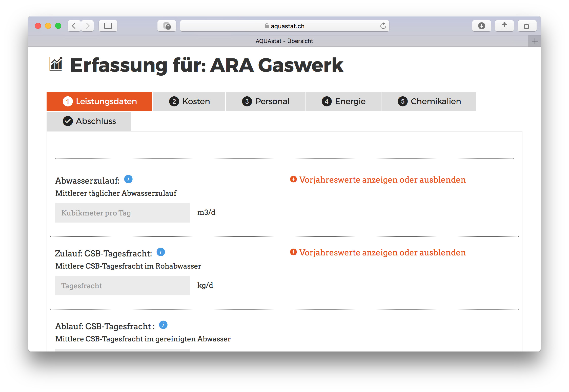Screen dimensions: 569x392
Task: Click info icon next to Abwasserzulauf
Action: tap(128, 179)
